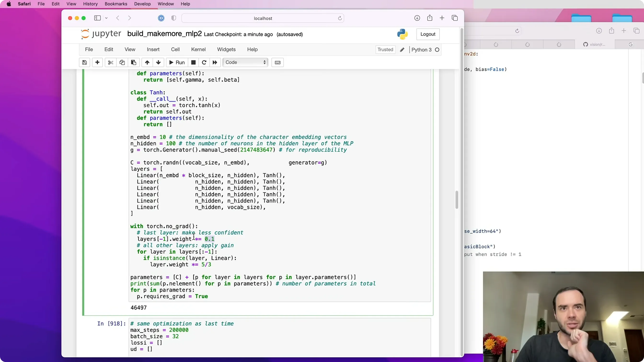Copy the selected cells with the copy icon
This screenshot has width=644, height=362.
(x=122, y=62)
